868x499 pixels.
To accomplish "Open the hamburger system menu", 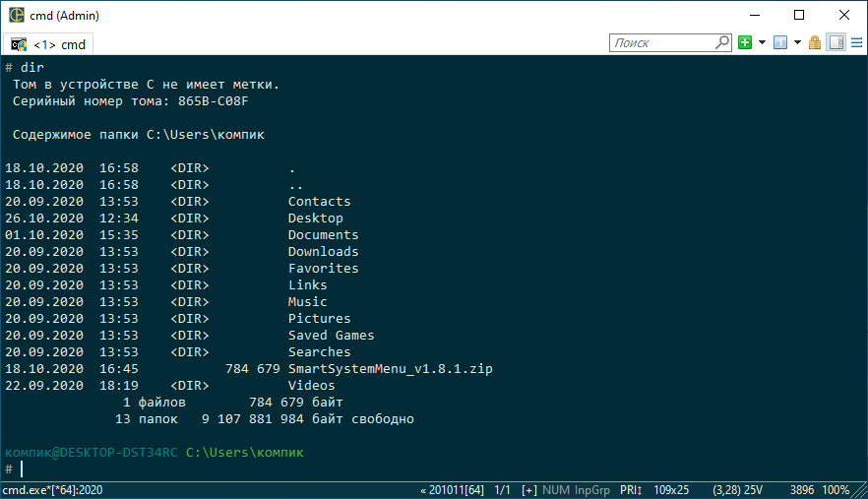I will 855,42.
